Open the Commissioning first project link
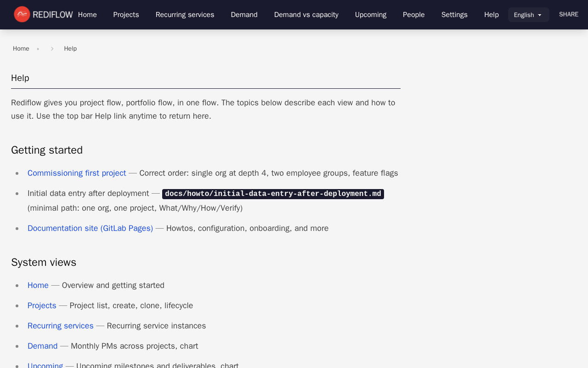The image size is (588, 368). (77, 173)
